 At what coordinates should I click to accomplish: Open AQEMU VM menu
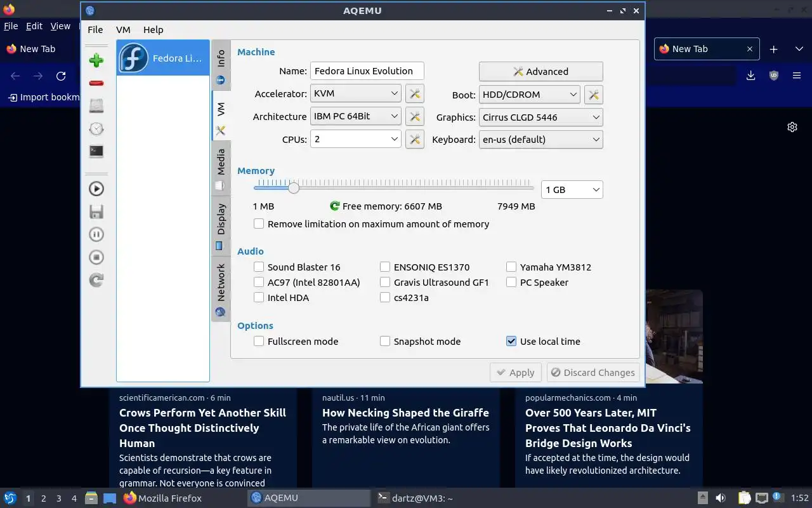[123, 29]
